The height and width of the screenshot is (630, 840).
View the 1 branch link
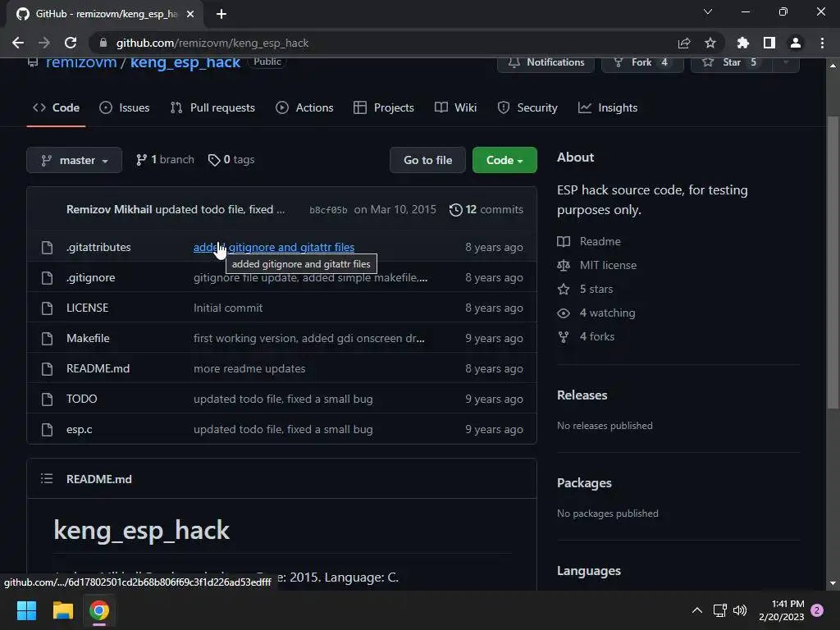tap(165, 160)
